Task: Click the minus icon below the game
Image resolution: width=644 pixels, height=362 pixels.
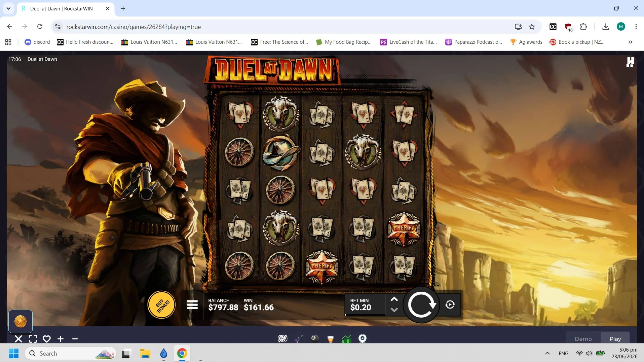Action: pos(75,339)
